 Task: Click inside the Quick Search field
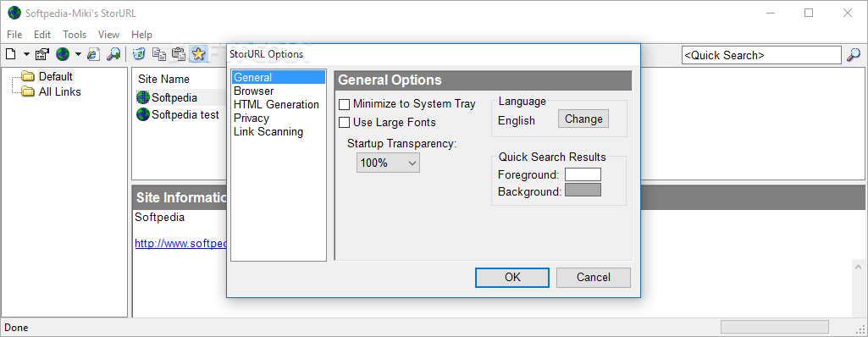point(761,55)
